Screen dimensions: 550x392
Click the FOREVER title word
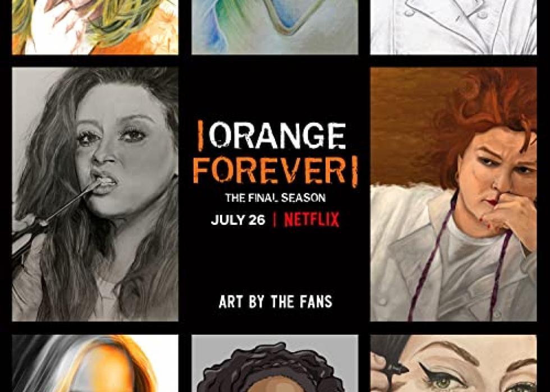pos(269,170)
